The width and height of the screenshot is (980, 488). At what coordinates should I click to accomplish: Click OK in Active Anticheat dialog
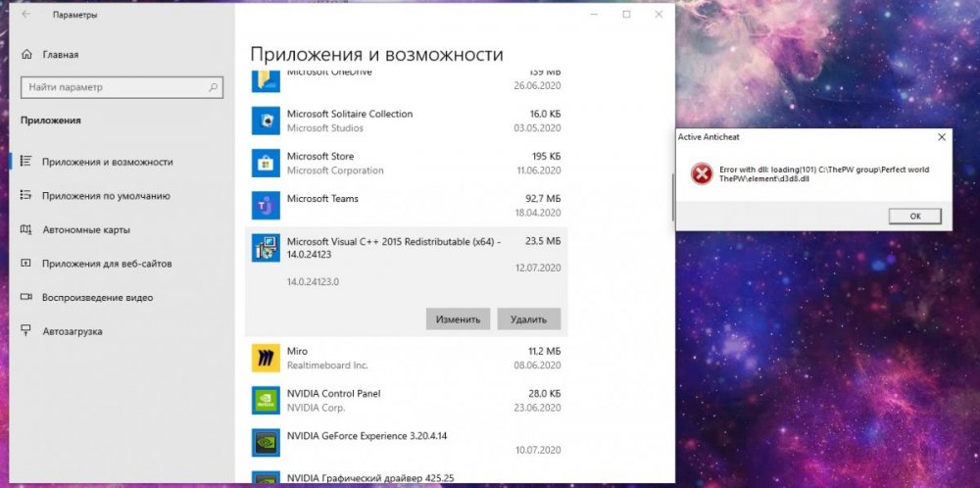click(915, 217)
